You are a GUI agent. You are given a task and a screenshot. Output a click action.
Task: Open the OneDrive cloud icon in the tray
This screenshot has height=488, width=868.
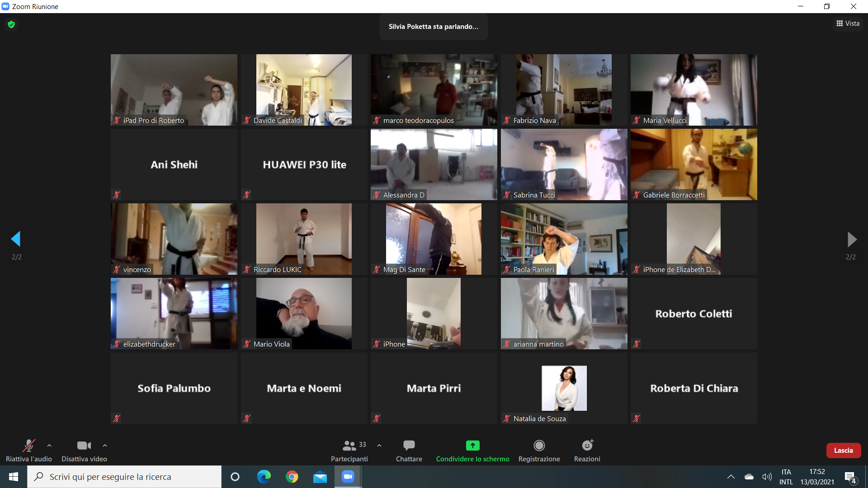[749, 477]
